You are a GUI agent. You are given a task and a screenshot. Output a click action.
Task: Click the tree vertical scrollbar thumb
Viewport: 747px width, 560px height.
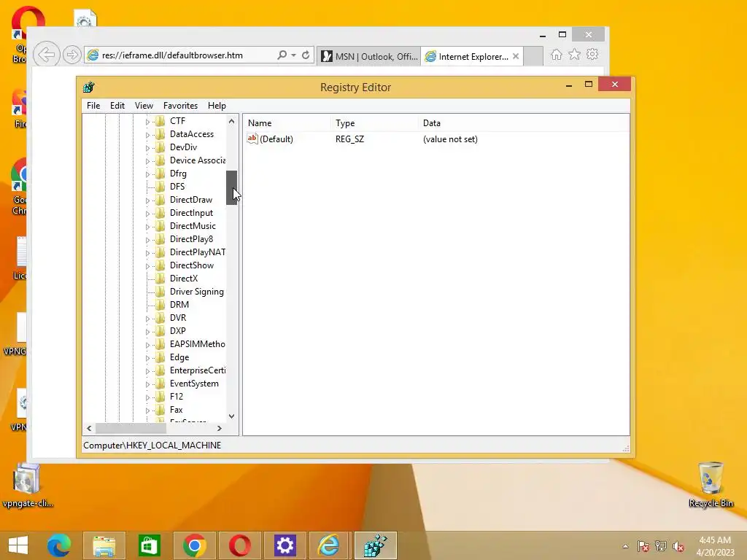click(x=231, y=187)
